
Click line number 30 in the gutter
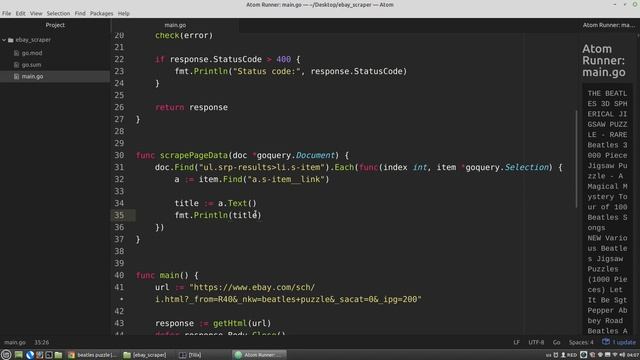[119, 155]
